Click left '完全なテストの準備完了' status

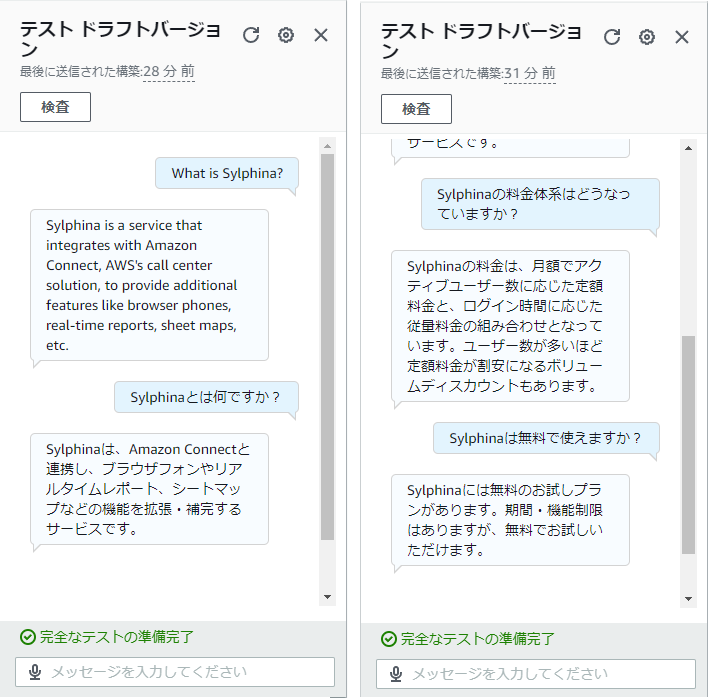116,637
